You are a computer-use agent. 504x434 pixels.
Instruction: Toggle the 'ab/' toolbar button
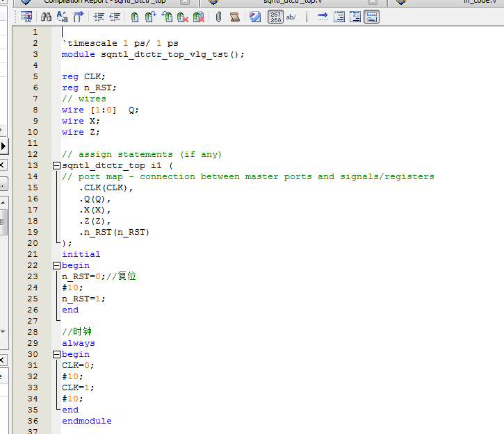tap(291, 17)
